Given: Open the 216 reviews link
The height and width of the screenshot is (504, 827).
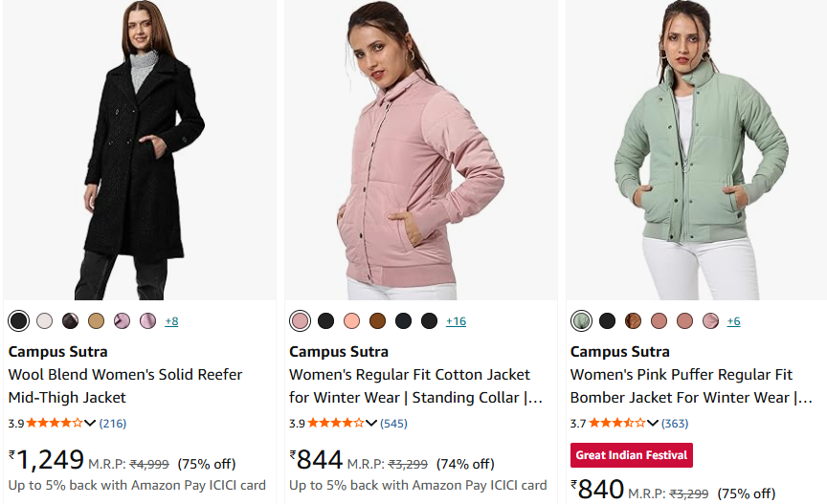Looking at the screenshot, I should pos(113,423).
